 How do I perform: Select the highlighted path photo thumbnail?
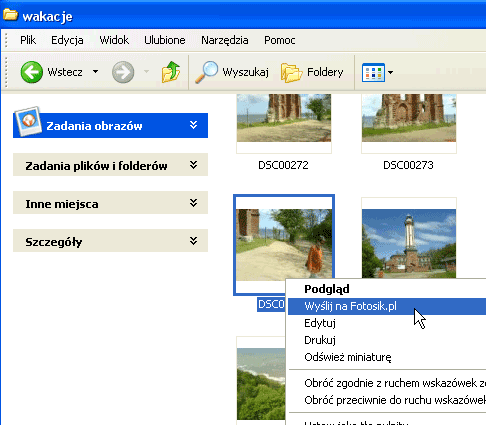pyautogui.click(x=284, y=244)
